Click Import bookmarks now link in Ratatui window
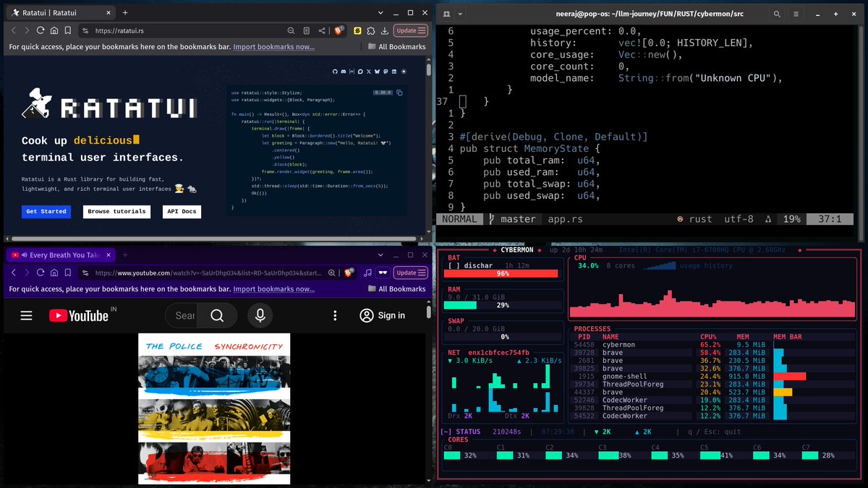Viewport: 868px width, 488px height. (274, 46)
